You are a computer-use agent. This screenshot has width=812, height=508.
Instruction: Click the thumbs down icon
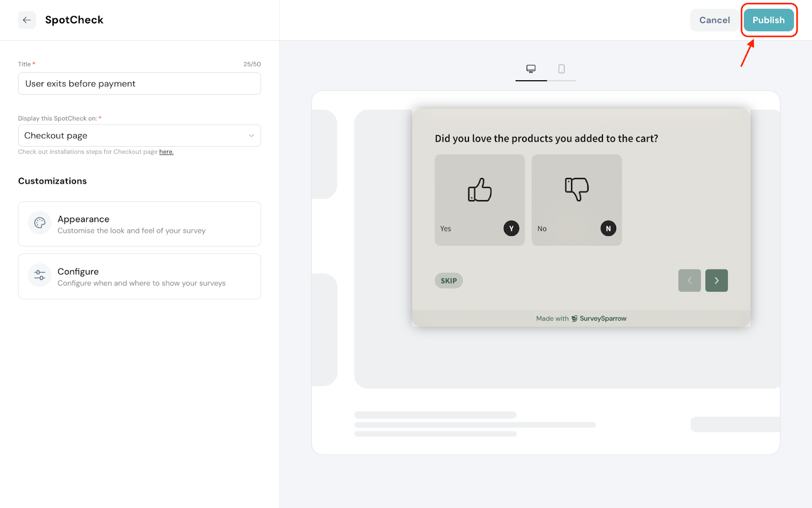point(577,189)
